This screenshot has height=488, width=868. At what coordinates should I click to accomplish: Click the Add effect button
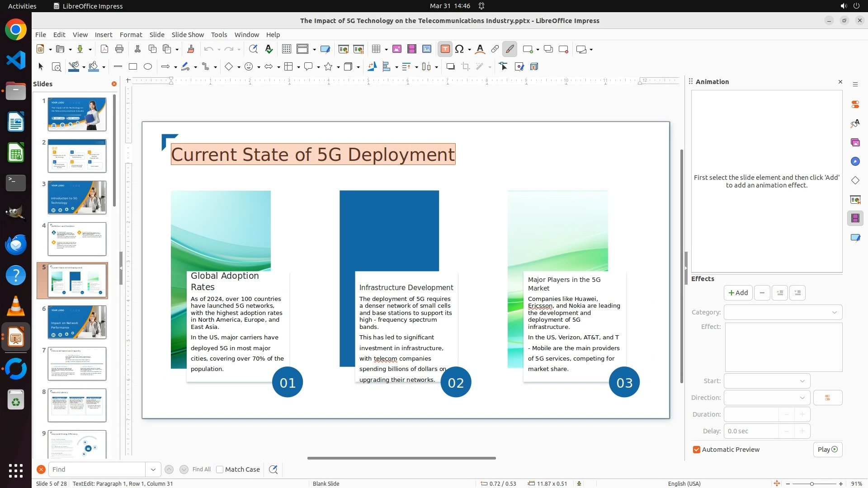pos(738,293)
